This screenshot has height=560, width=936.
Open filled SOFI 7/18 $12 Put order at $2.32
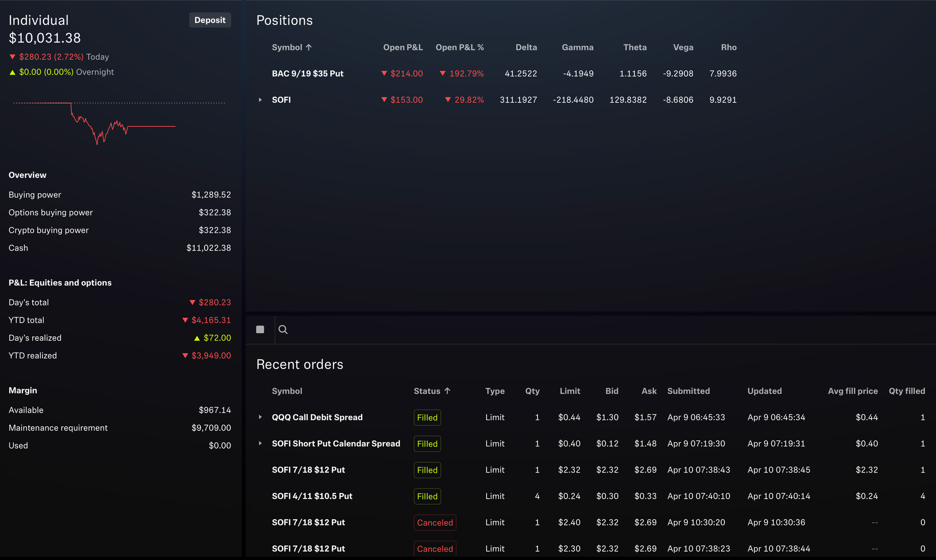308,470
